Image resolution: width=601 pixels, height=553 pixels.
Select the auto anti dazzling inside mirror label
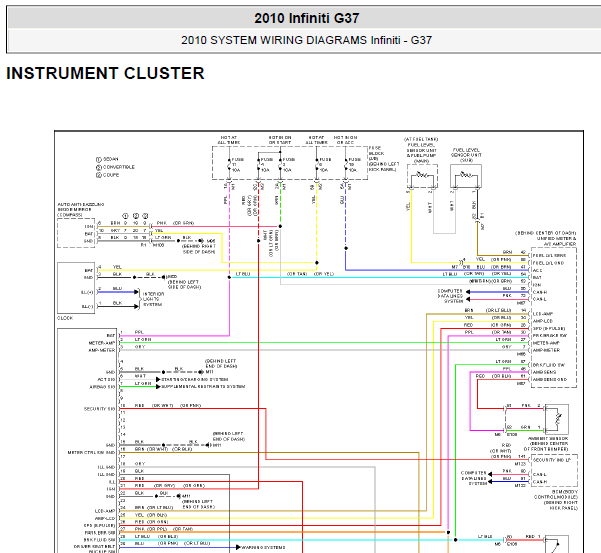(80, 210)
